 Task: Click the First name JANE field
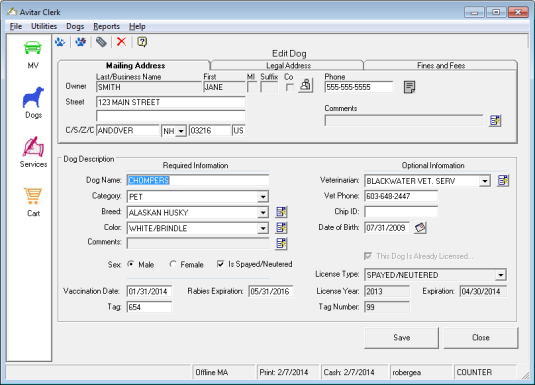coord(224,87)
